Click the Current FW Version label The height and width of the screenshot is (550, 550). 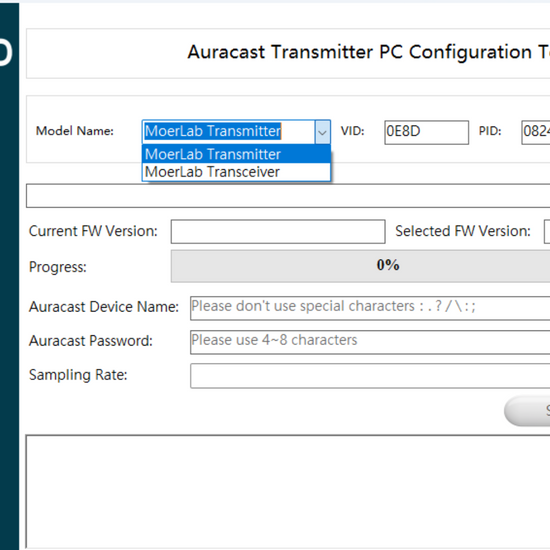pyautogui.click(x=93, y=231)
